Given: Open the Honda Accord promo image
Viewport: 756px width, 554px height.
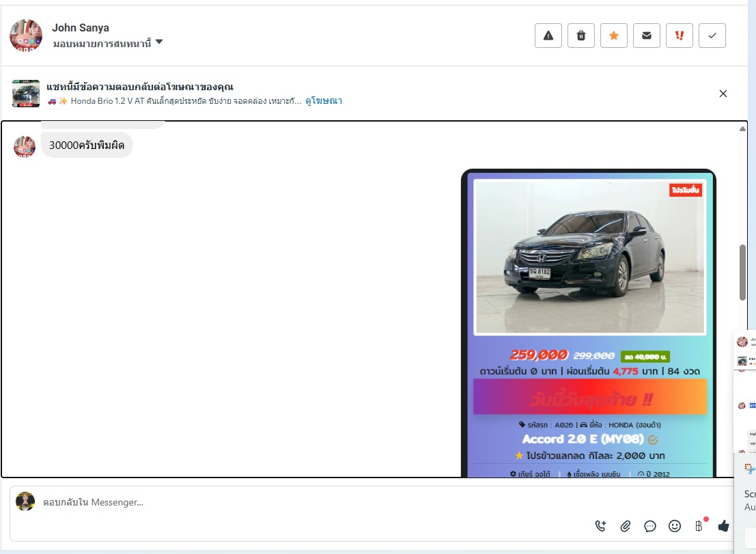Looking at the screenshot, I should (589, 323).
